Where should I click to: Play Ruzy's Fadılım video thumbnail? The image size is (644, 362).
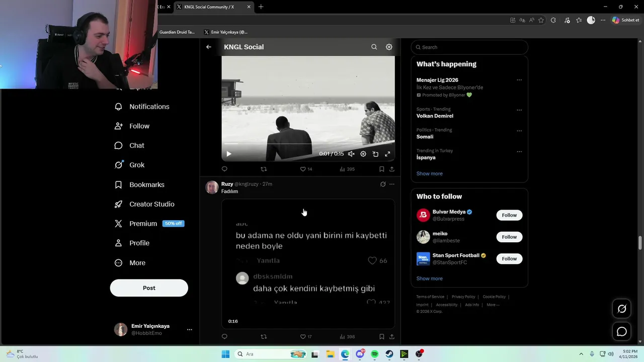[308, 263]
